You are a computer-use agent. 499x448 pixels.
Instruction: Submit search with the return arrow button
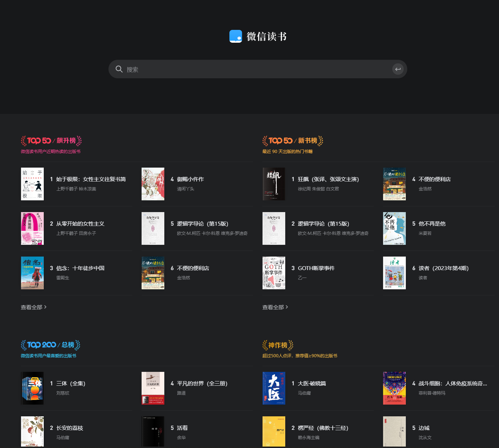[398, 69]
